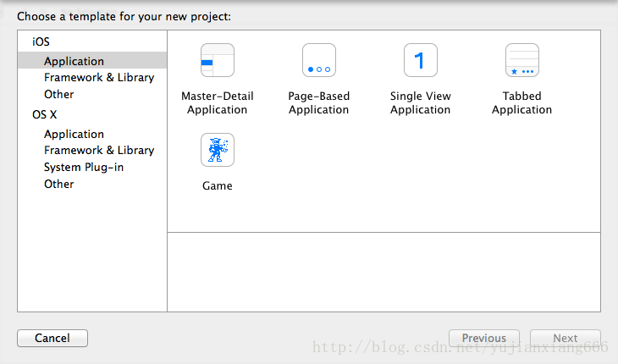Click the Game text label
The height and width of the screenshot is (364, 618).
(218, 186)
